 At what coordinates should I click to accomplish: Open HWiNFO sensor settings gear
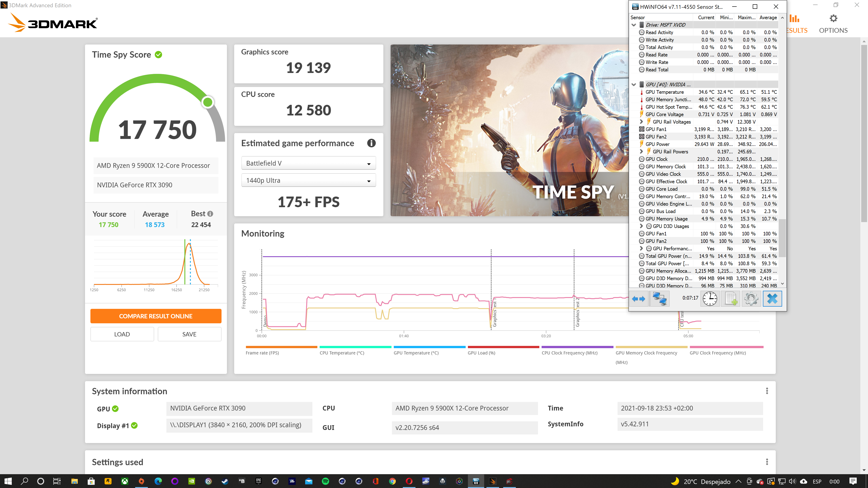(x=751, y=299)
